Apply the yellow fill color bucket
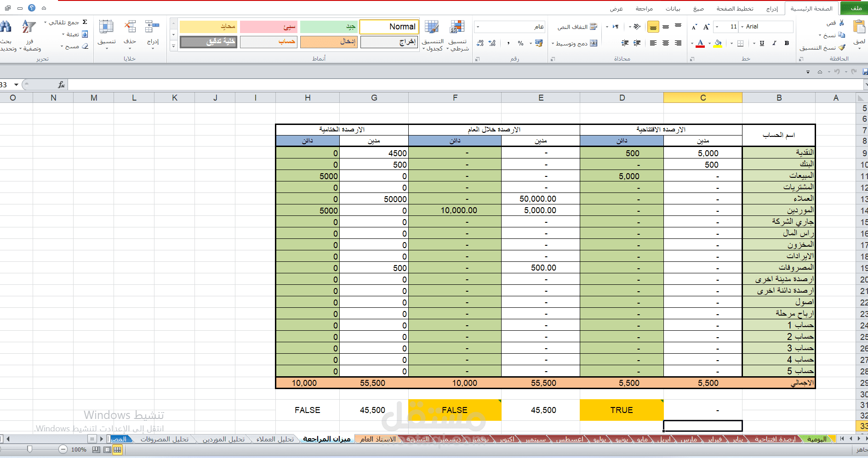The width and height of the screenshot is (868, 458). click(718, 43)
